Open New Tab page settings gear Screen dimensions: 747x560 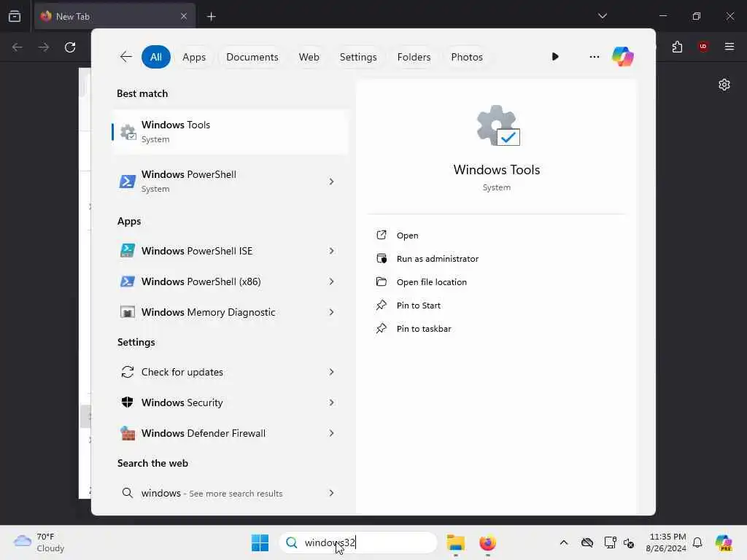tap(724, 85)
